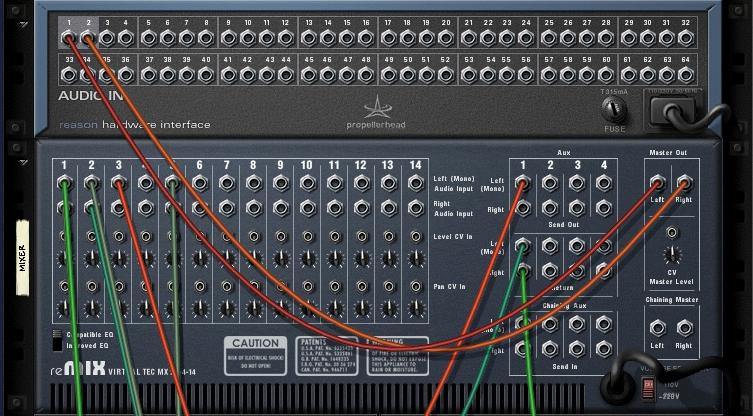The height and width of the screenshot is (416, 753).
Task: Click Audio In jack 5
Action: tap(149, 37)
